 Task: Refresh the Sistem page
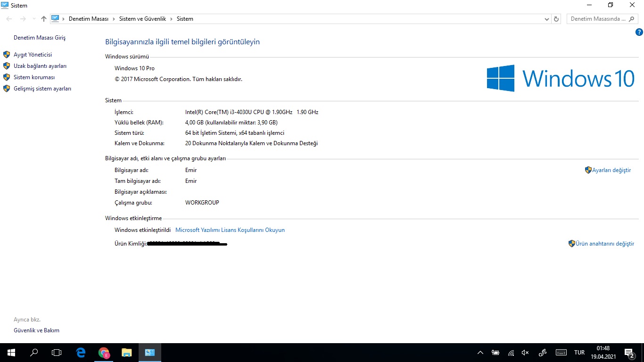[556, 19]
